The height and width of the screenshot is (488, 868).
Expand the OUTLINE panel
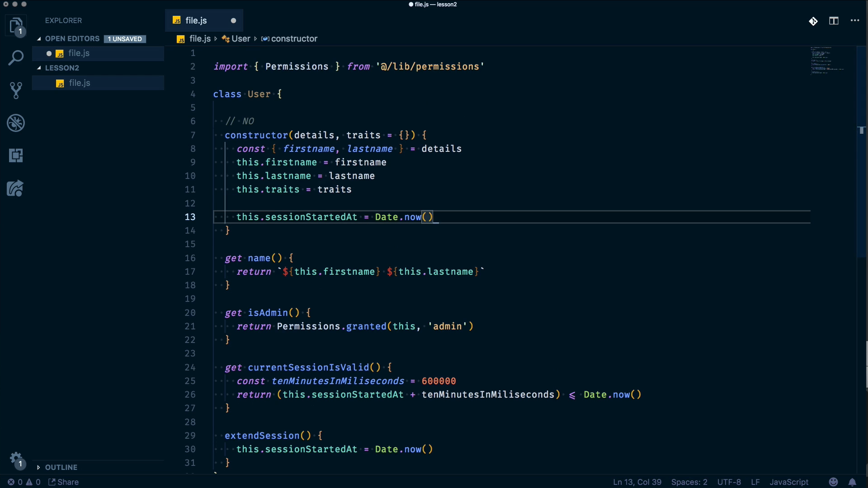pos(61,467)
